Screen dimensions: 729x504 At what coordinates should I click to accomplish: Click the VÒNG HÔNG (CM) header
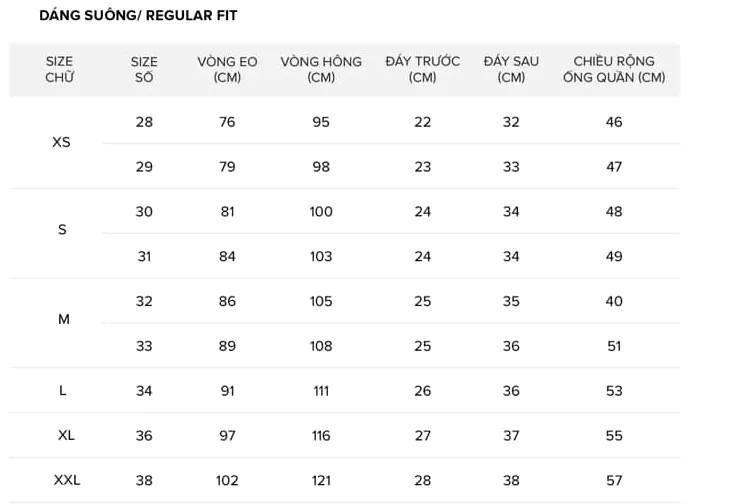pyautogui.click(x=321, y=69)
